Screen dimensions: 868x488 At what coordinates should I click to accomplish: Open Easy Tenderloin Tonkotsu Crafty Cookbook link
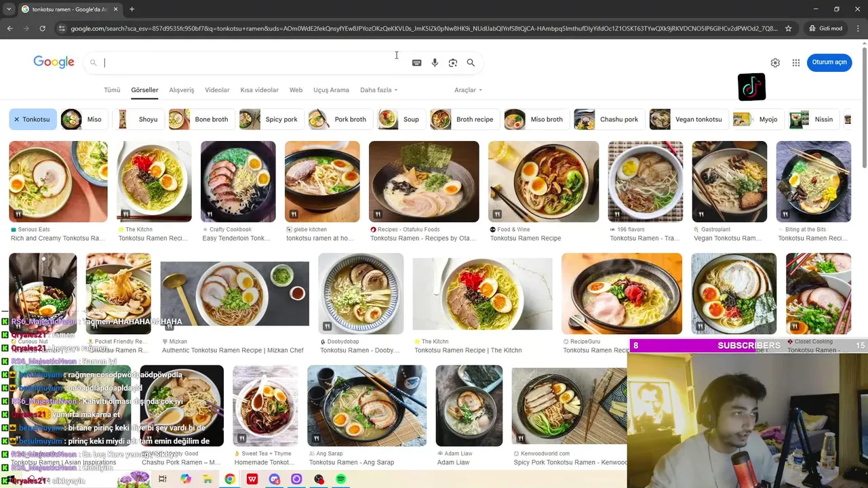(x=236, y=239)
